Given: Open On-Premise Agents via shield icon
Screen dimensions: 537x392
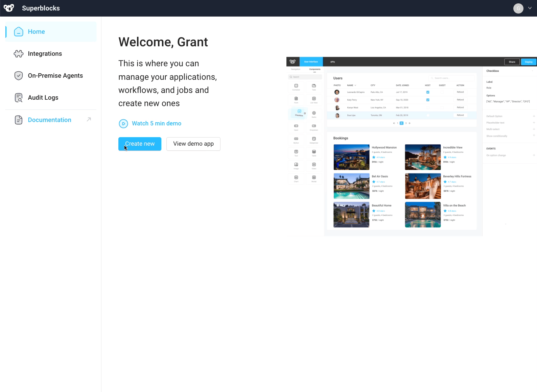Looking at the screenshot, I should 19,76.
